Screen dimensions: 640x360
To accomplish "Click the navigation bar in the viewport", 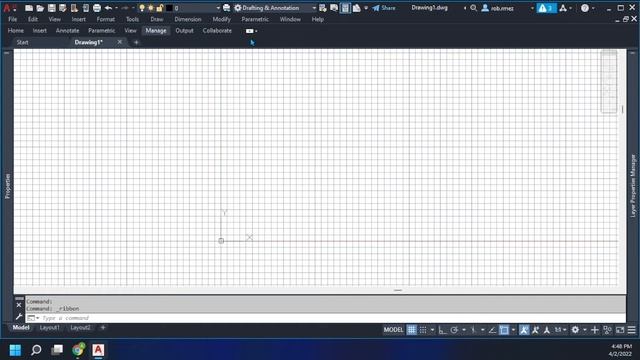I will click(x=609, y=82).
